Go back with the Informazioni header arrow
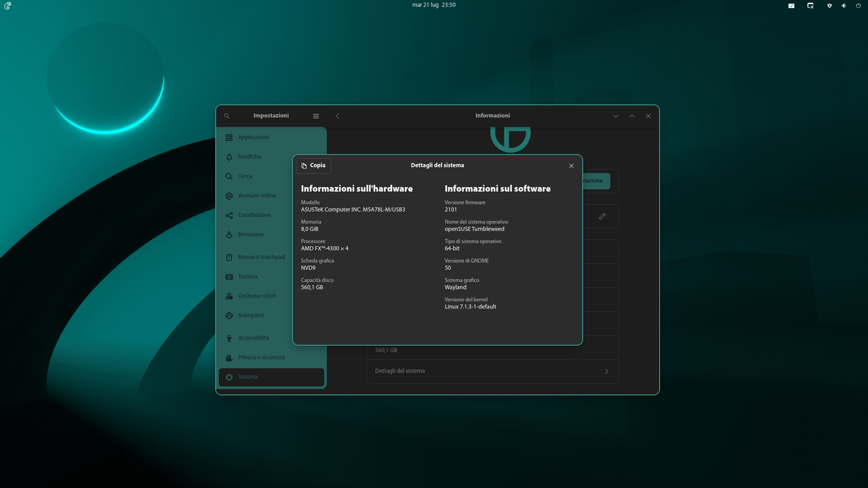The image size is (868, 488). point(338,116)
